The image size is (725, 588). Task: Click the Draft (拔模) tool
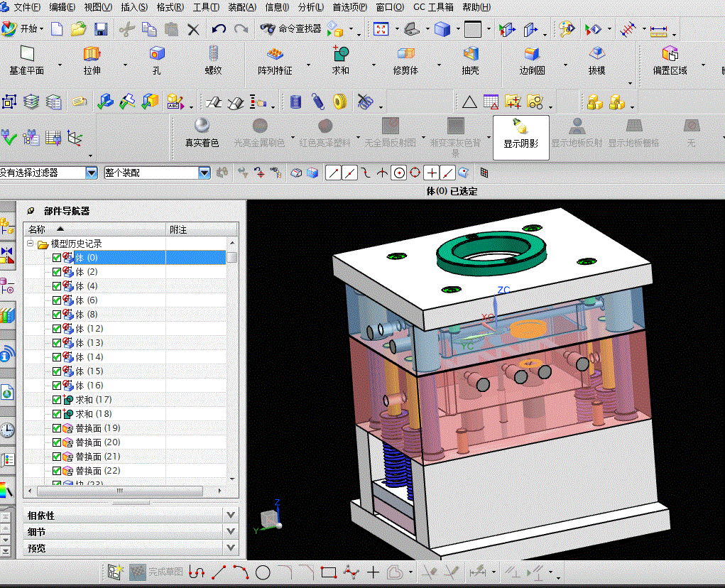point(597,60)
